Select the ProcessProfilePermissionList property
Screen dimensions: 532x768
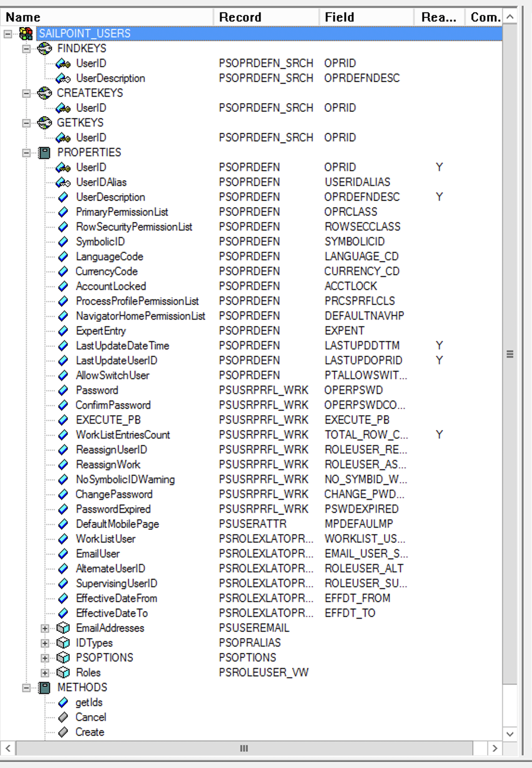pos(137,301)
